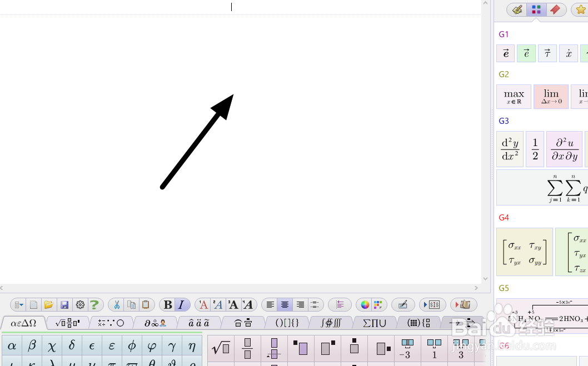Cut selection with the scissors icon
The height and width of the screenshot is (366, 588).
click(x=117, y=305)
